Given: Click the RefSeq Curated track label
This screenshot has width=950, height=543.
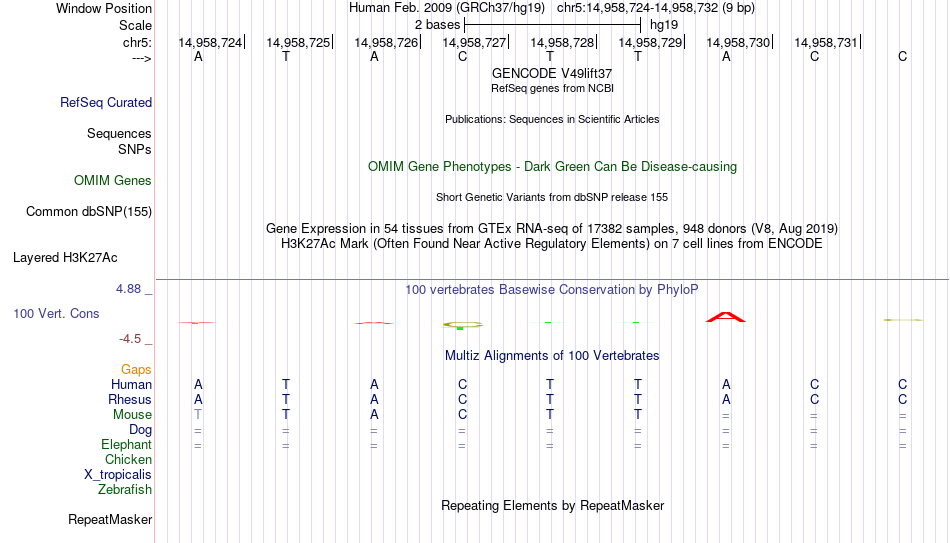Looking at the screenshot, I should [x=106, y=102].
